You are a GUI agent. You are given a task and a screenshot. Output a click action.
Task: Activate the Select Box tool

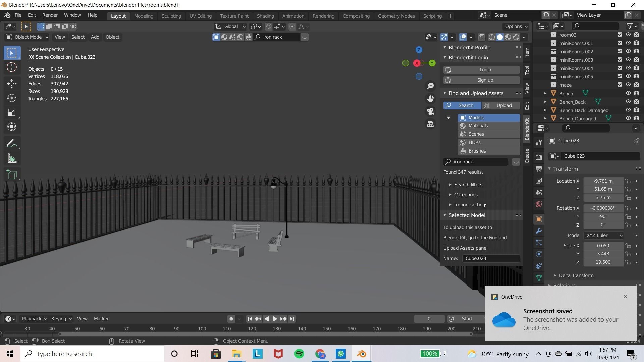12,53
